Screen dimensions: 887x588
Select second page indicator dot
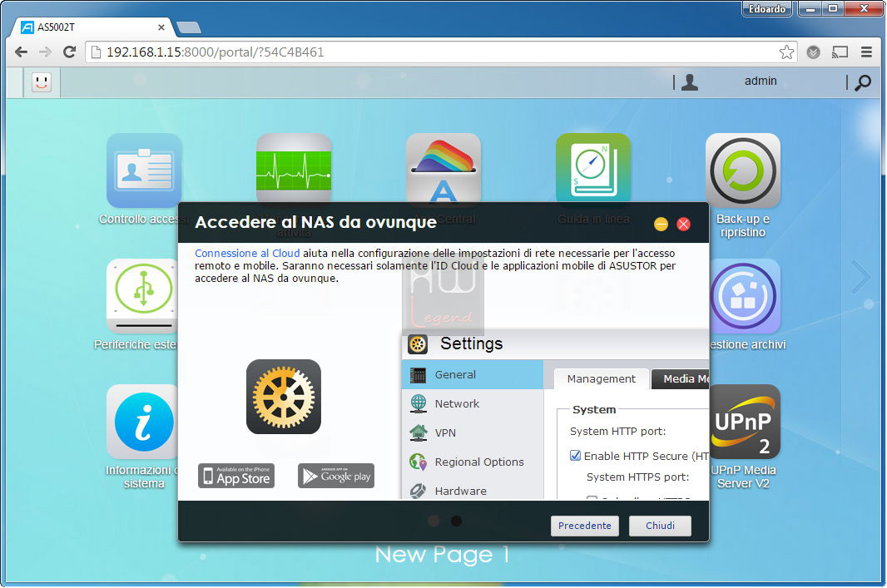tap(457, 521)
